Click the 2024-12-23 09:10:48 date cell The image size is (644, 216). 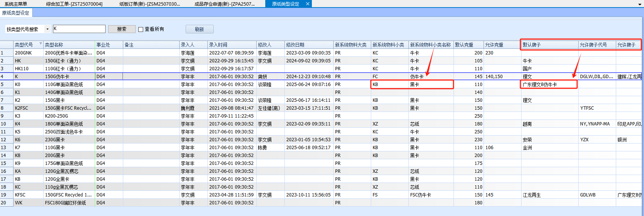[x=308, y=77]
